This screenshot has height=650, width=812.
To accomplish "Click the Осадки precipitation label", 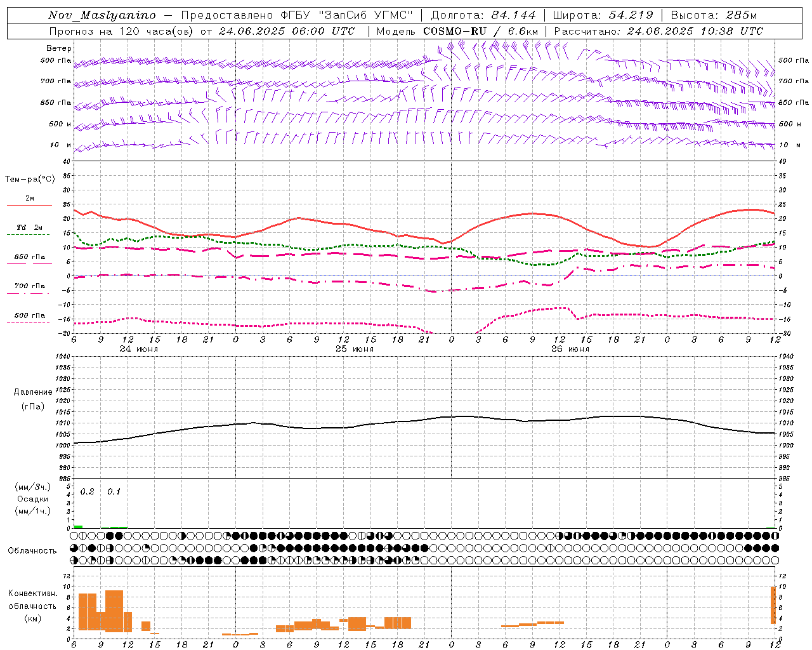I will tap(33, 499).
